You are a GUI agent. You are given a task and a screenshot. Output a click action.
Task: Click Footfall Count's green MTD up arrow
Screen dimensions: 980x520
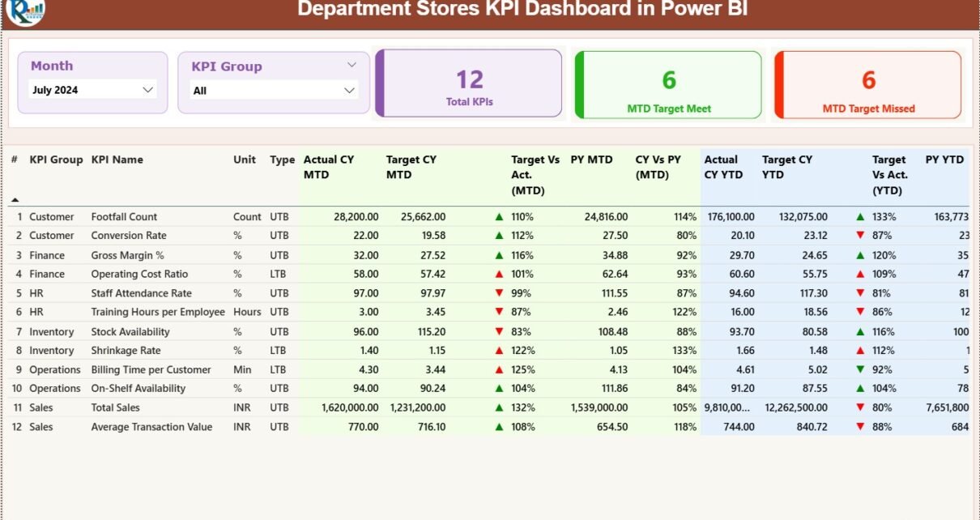[x=499, y=217]
